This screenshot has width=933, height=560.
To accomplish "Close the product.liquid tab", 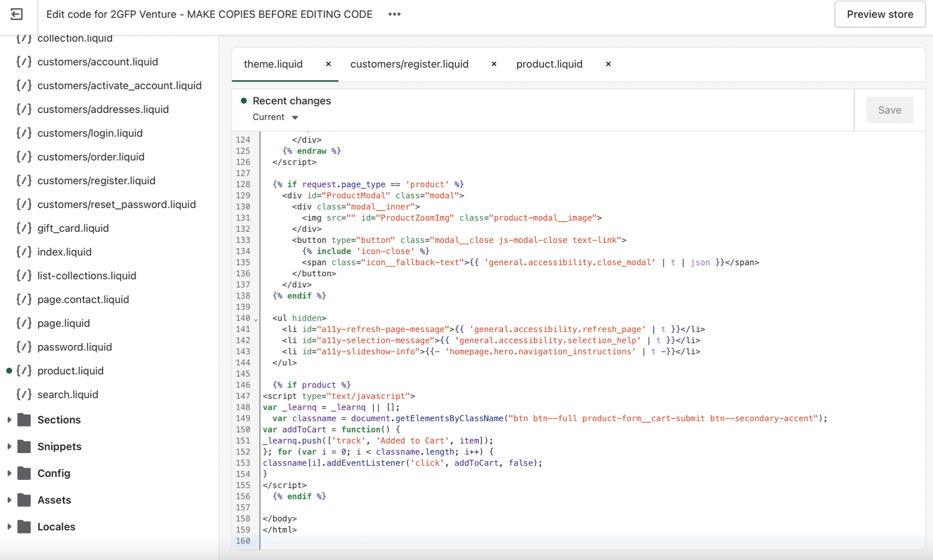I will (x=608, y=64).
